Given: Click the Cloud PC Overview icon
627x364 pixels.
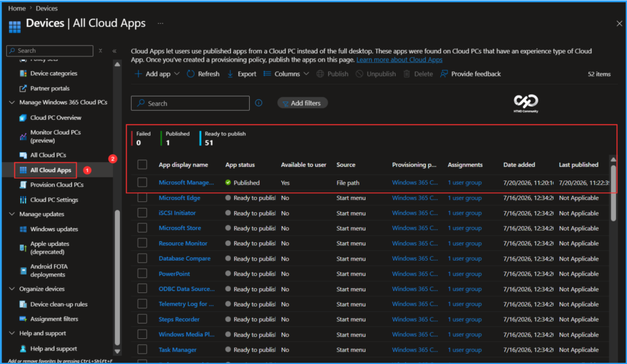Looking at the screenshot, I should pyautogui.click(x=23, y=118).
